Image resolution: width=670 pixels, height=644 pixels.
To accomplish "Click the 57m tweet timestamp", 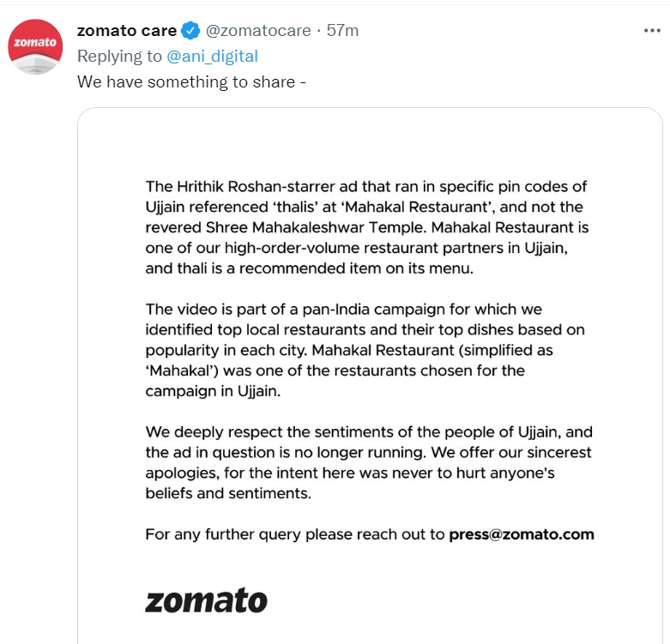I will pos(343,31).
